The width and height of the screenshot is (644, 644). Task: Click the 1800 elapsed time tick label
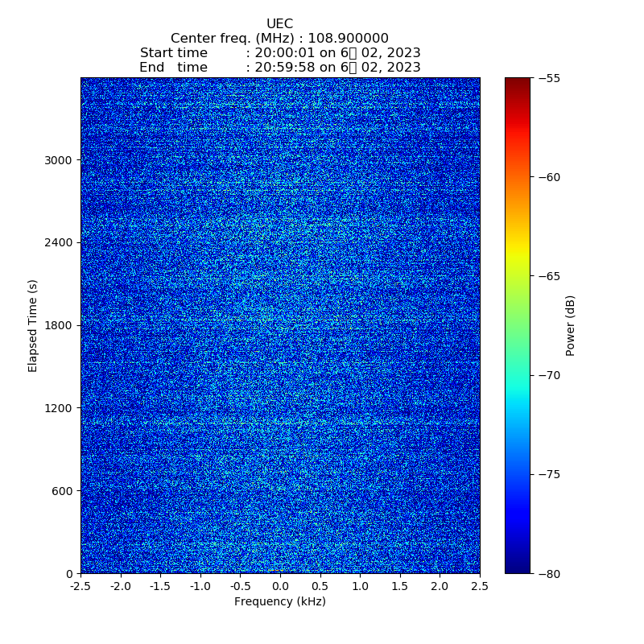click(x=58, y=325)
